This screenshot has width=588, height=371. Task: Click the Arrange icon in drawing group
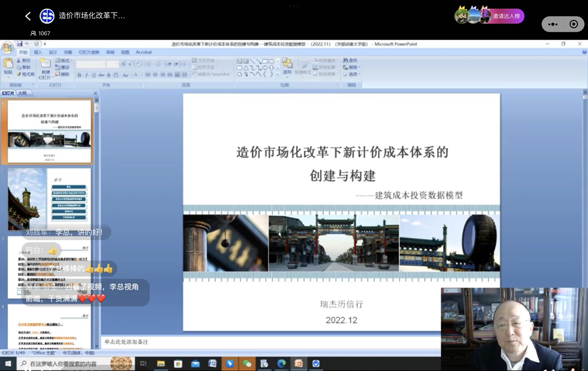(x=287, y=67)
